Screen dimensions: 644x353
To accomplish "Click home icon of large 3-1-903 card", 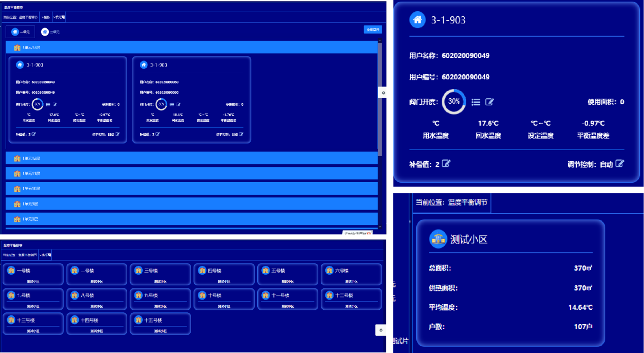I will coord(417,20).
